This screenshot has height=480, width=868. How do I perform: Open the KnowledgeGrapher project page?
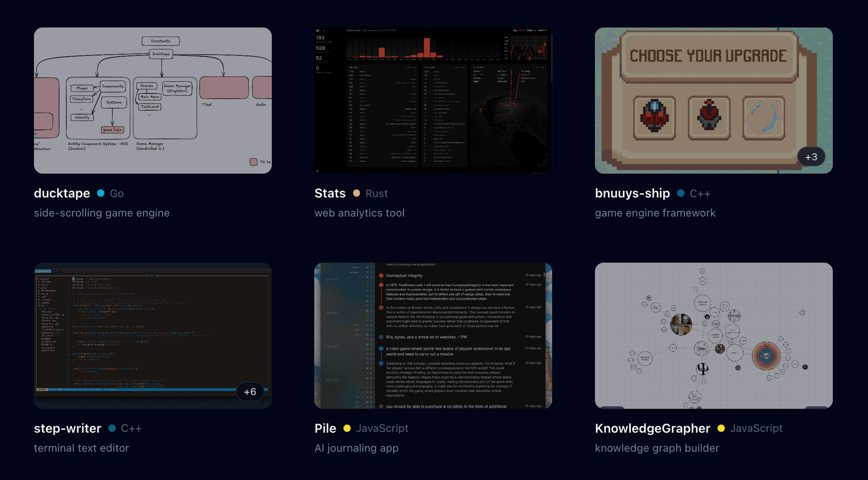652,428
